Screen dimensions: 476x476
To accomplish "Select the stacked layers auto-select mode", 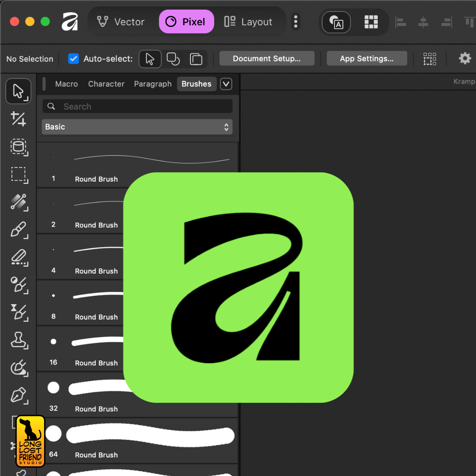I will (x=196, y=59).
